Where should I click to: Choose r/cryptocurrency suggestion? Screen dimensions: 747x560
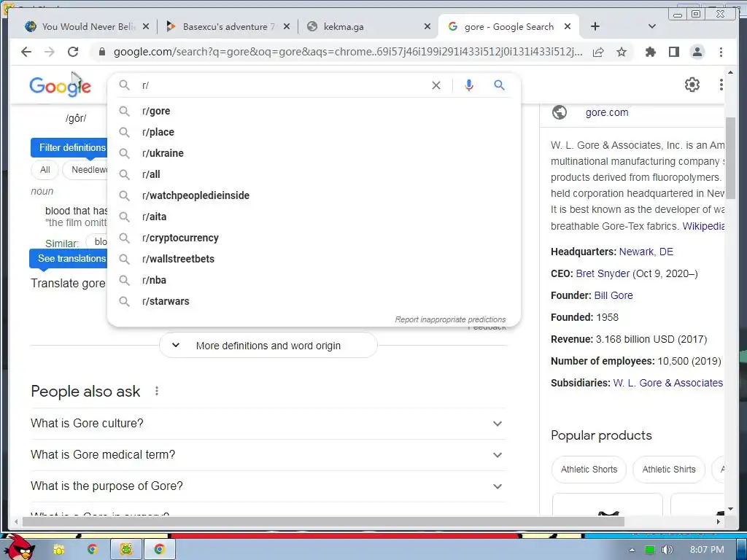(x=314, y=238)
